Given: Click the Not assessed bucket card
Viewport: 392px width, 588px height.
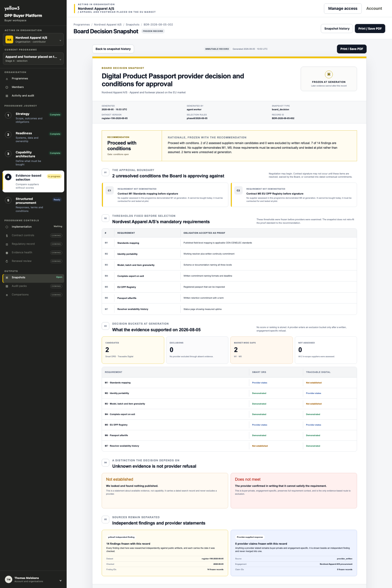Looking at the screenshot, I should point(326,350).
